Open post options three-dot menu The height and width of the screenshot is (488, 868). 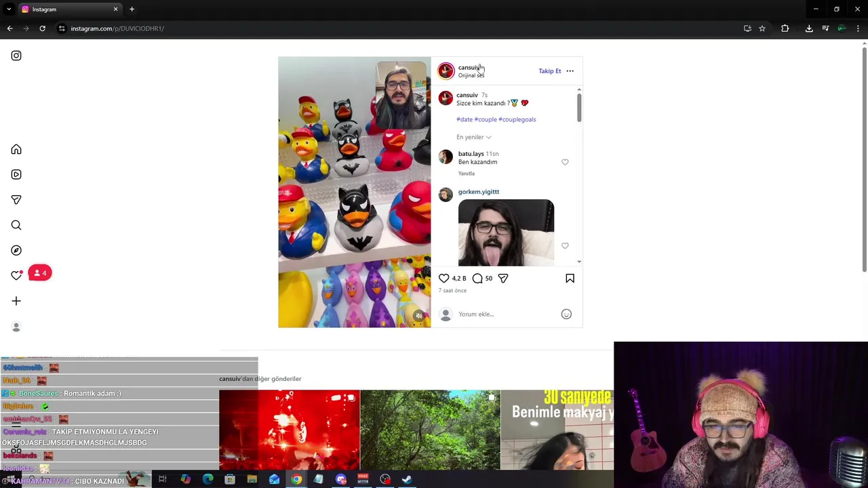coord(570,70)
